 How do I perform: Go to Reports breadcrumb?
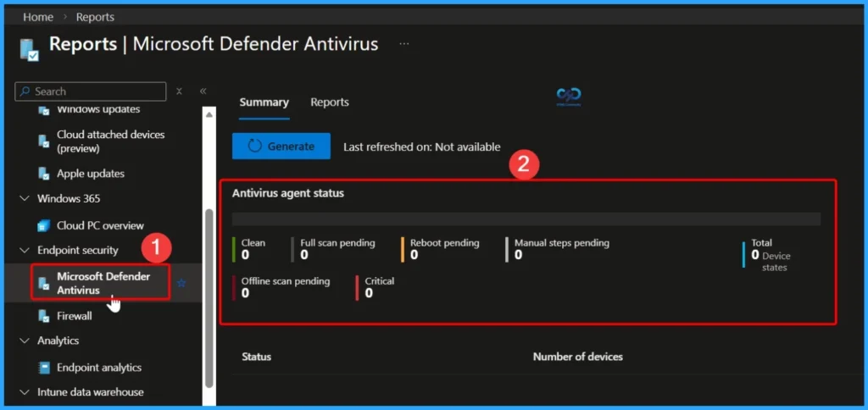point(95,17)
